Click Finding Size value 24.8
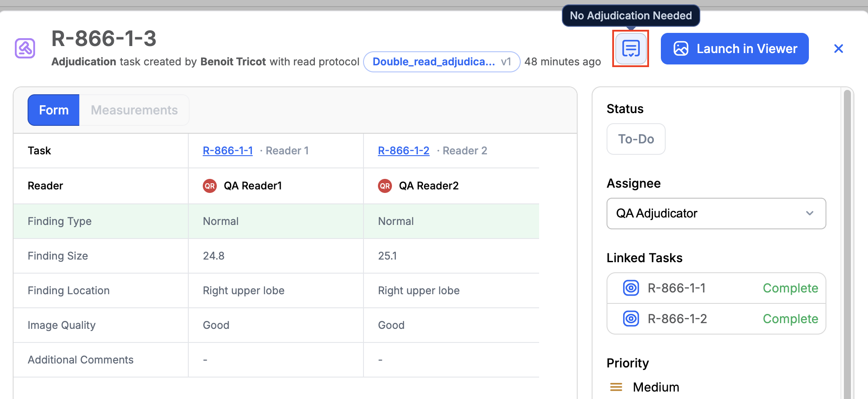 tap(214, 256)
